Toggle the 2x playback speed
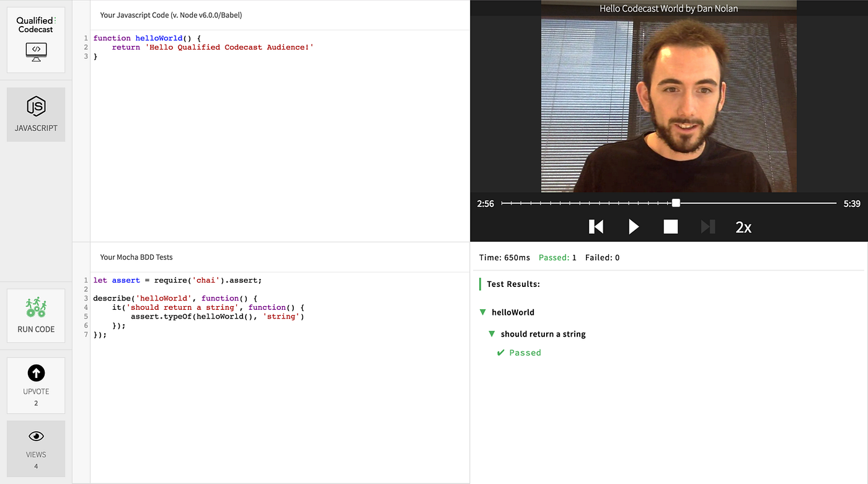The image size is (868, 484). (x=743, y=227)
